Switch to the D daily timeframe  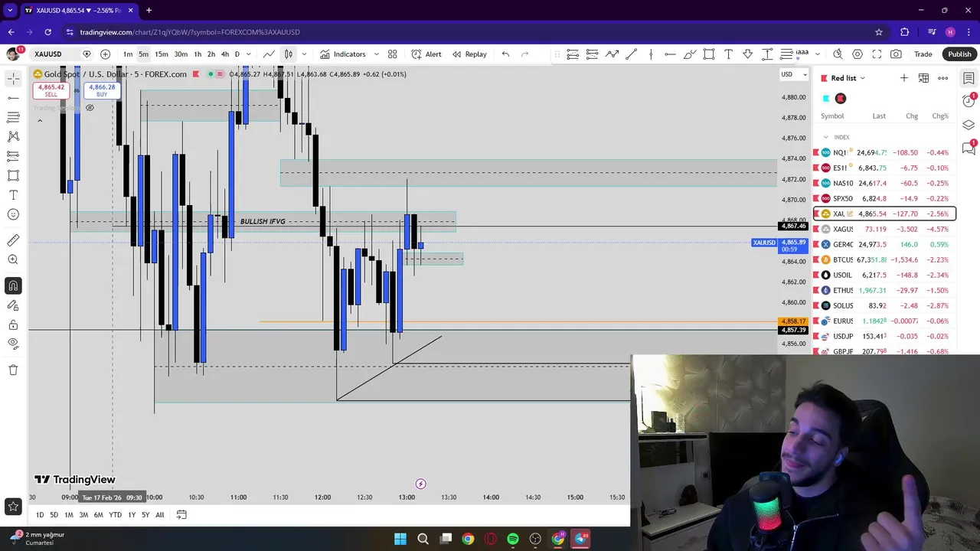point(237,54)
